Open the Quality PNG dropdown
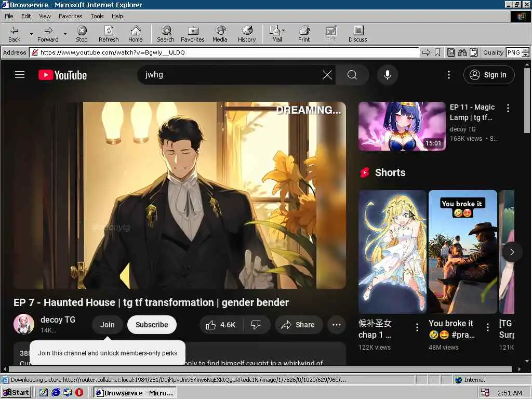The image size is (532, 399). (x=517, y=52)
